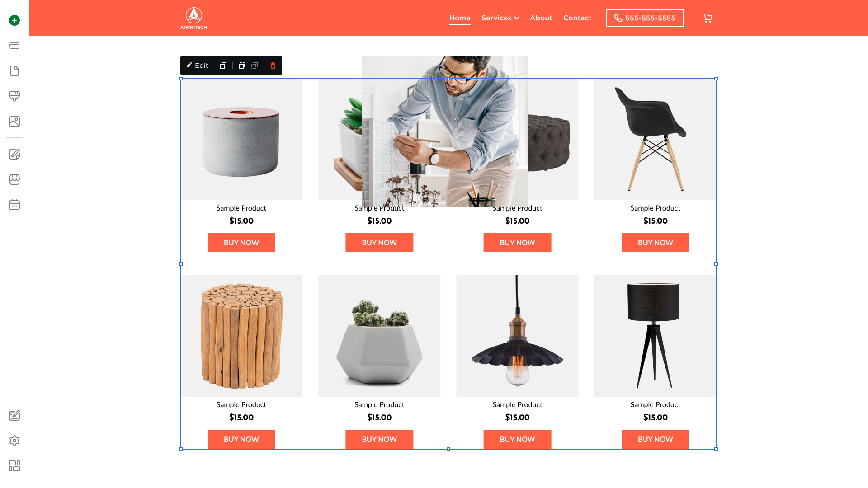Open the Pages panel in the sidebar
The image size is (868, 488).
pyautogui.click(x=14, y=71)
